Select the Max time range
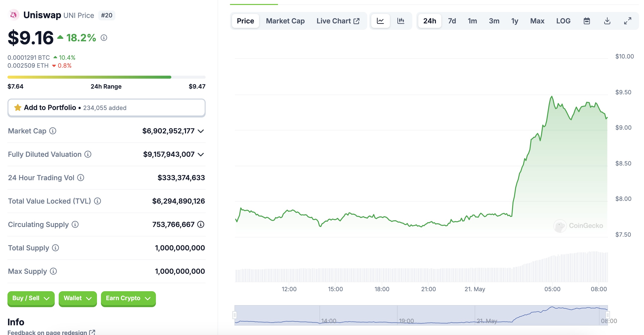 click(x=537, y=21)
